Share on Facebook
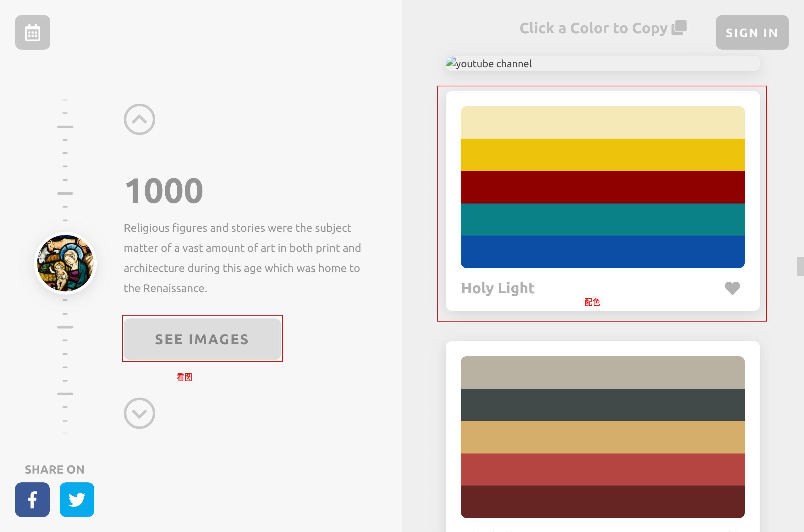The height and width of the screenshot is (532, 804). (32, 499)
